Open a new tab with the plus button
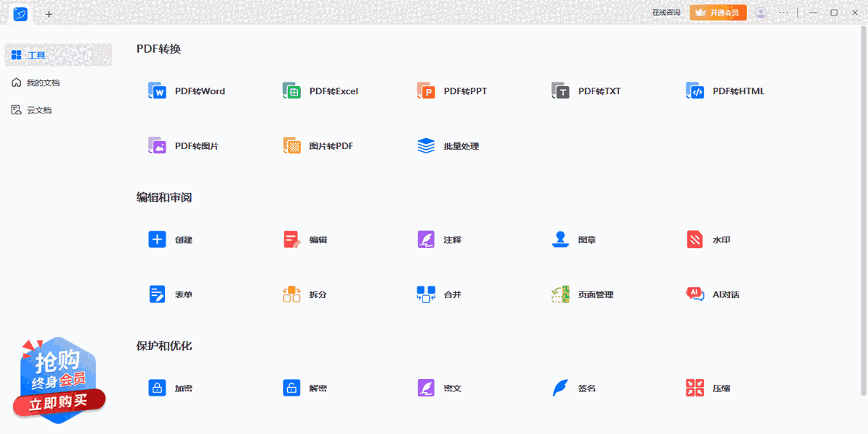The image size is (868, 434). tap(48, 14)
